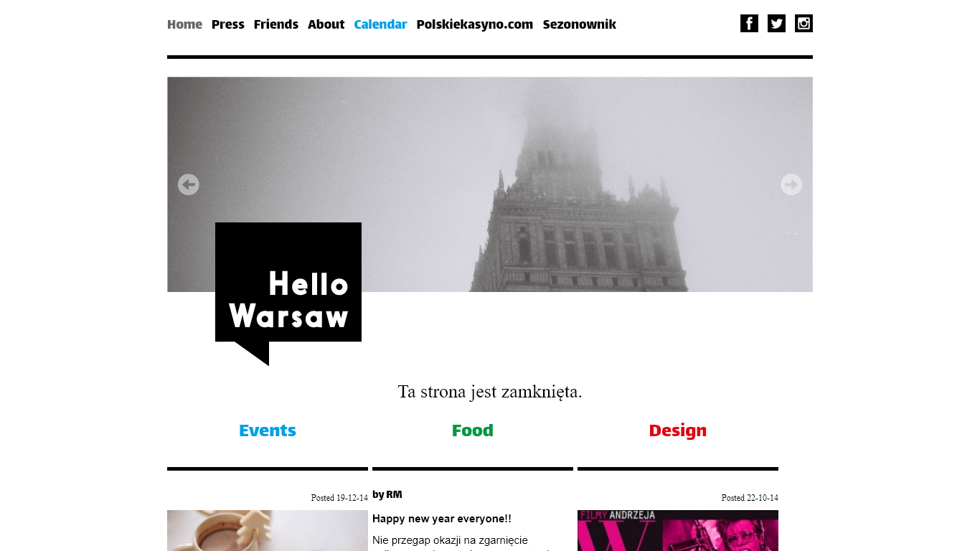Screen dimensions: 980x551
Task: Open the coffee cup post thumbnail
Action: (x=268, y=530)
